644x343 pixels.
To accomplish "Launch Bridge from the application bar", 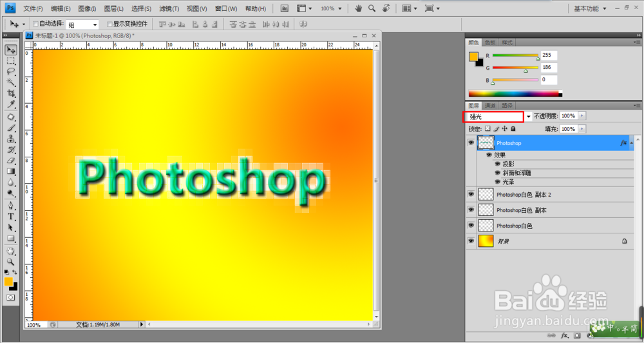I will click(x=284, y=8).
